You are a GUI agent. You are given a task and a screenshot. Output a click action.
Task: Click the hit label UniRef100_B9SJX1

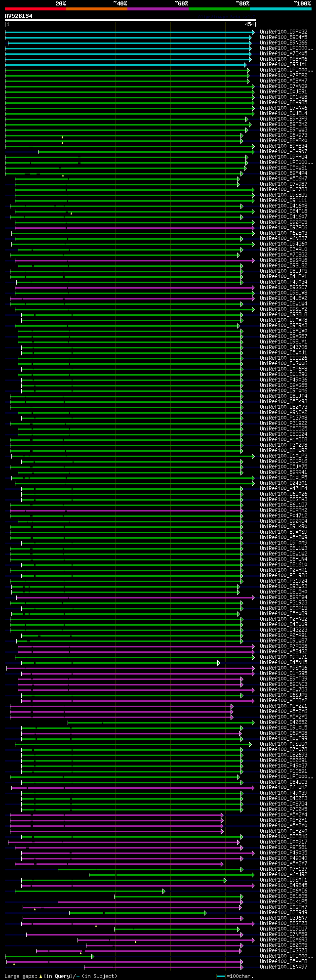[283, 64]
